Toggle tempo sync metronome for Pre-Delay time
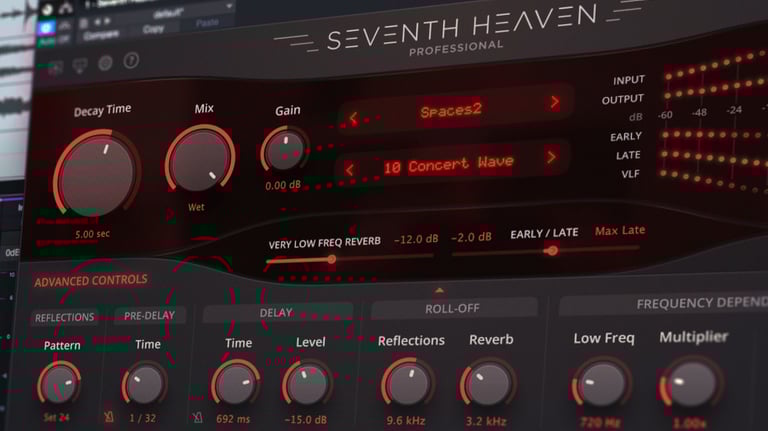 point(109,417)
